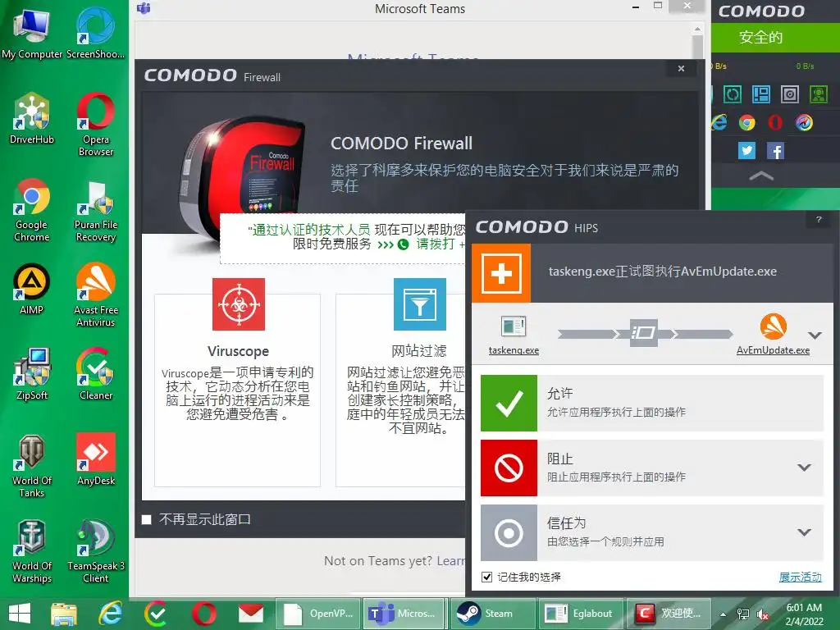Switch to the Steam taskbar button

pos(493,614)
